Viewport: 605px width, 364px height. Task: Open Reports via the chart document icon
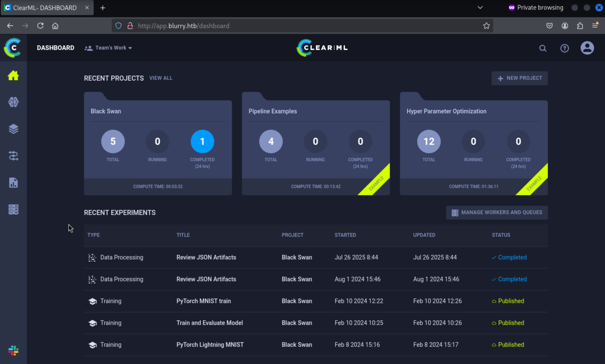pyautogui.click(x=13, y=183)
